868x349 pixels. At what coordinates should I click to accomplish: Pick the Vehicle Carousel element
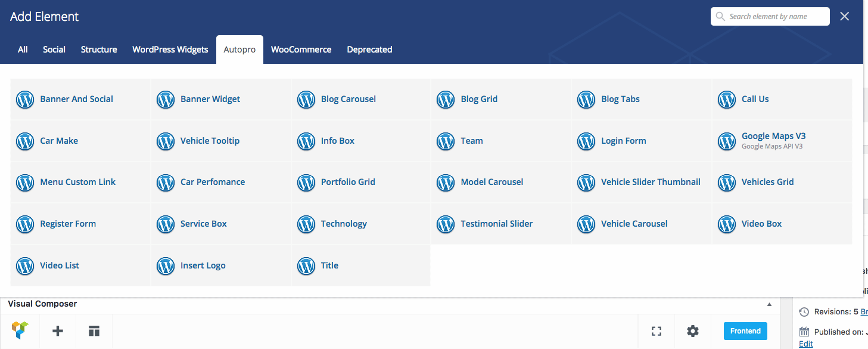(x=642, y=224)
